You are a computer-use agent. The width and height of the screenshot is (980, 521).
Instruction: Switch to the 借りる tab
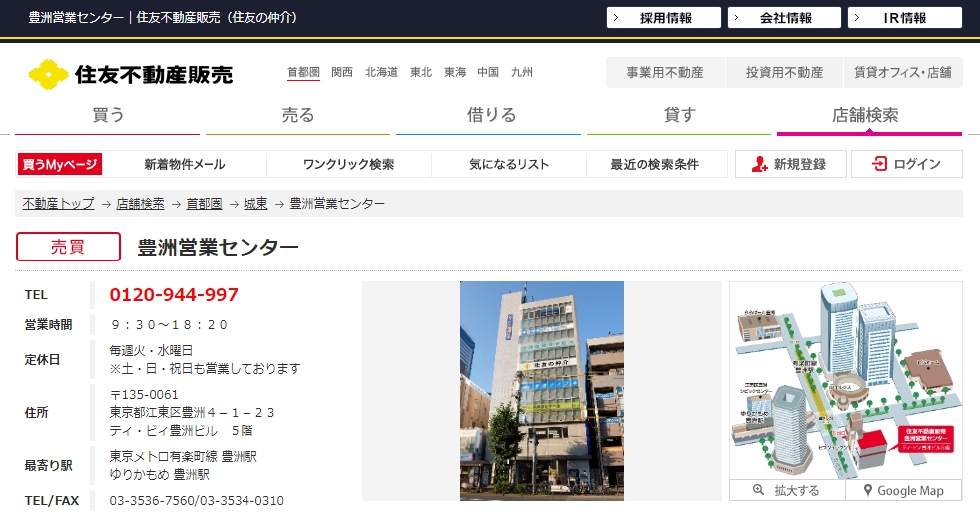pos(489,116)
